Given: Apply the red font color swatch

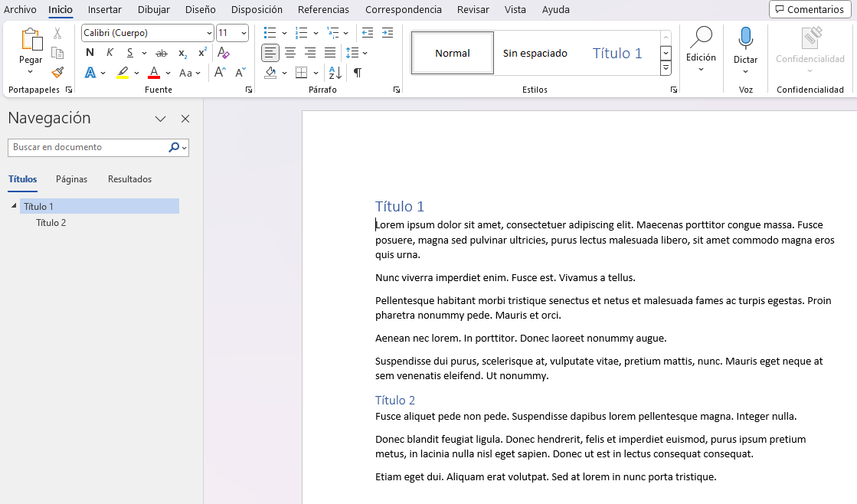Looking at the screenshot, I should (x=154, y=73).
